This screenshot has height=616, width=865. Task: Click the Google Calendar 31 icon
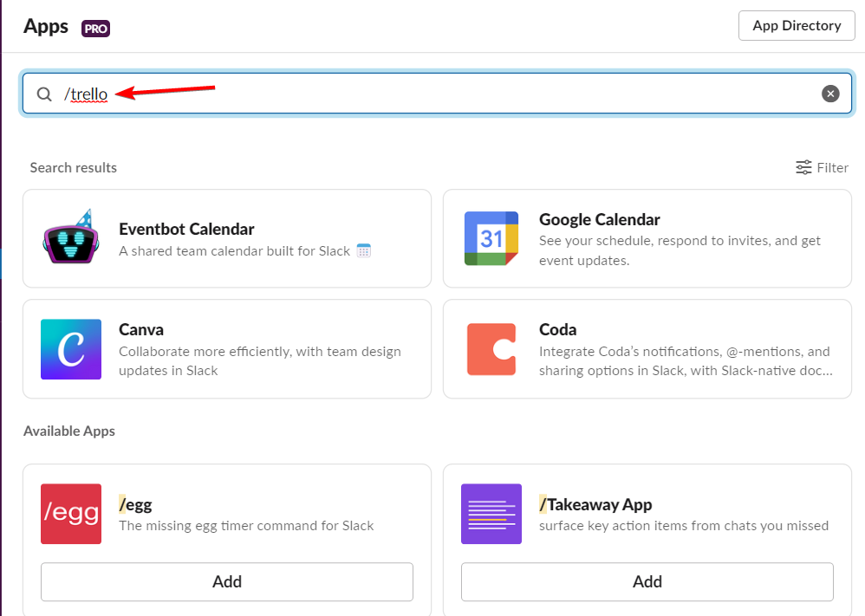tap(491, 238)
